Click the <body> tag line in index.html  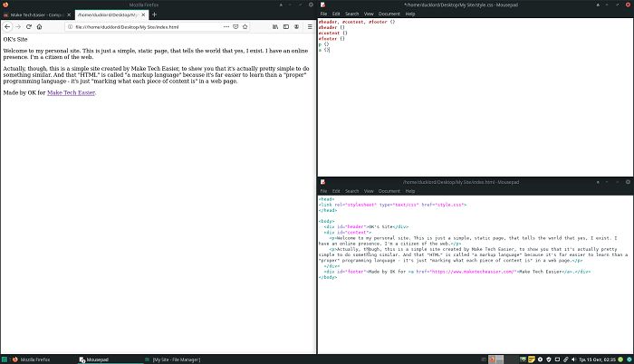[327, 221]
